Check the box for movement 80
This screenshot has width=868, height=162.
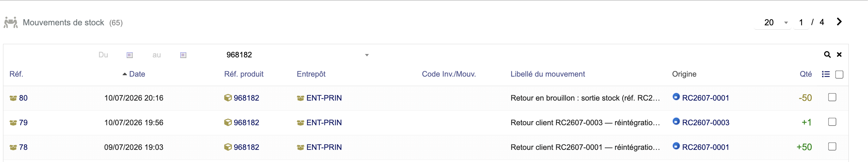832,98
